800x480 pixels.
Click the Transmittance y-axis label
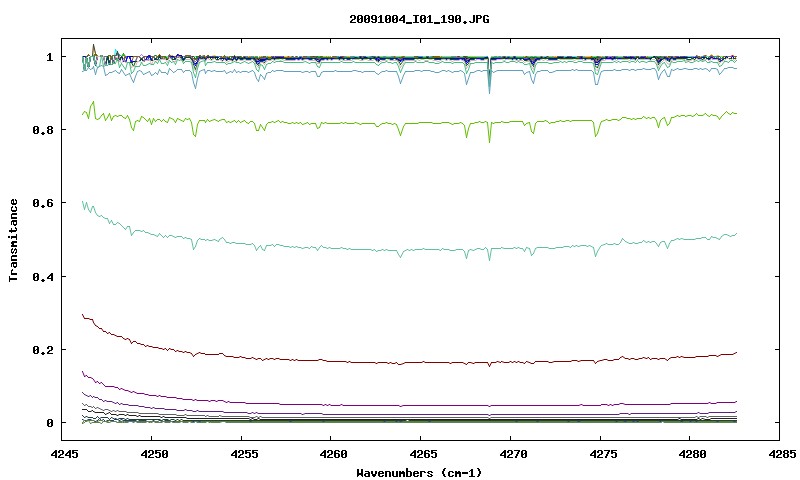pyautogui.click(x=14, y=240)
